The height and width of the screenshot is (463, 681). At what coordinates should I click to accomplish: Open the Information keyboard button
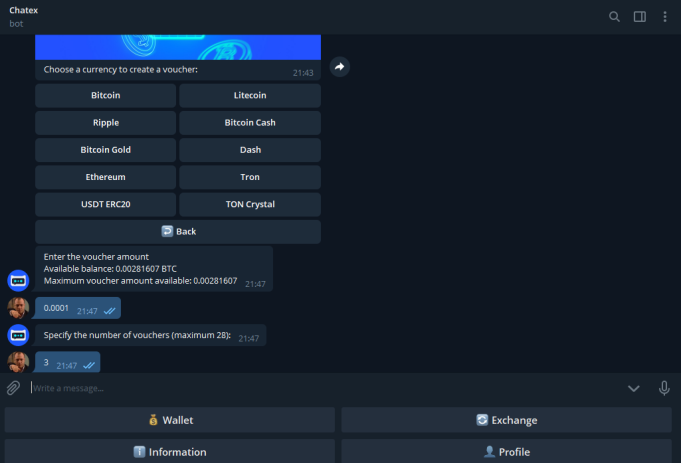coord(170,452)
